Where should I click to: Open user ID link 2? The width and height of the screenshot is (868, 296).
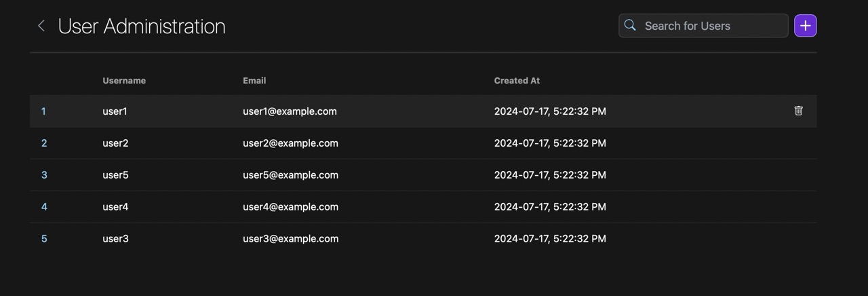[44, 143]
